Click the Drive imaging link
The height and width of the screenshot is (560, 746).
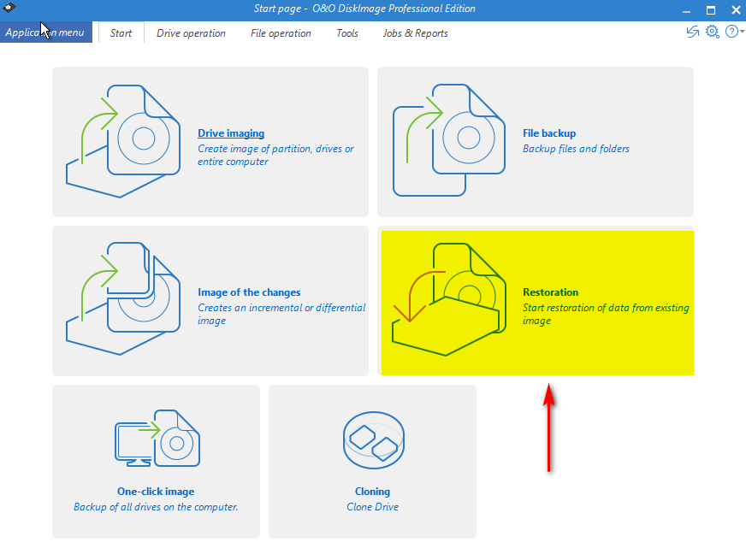click(x=231, y=133)
